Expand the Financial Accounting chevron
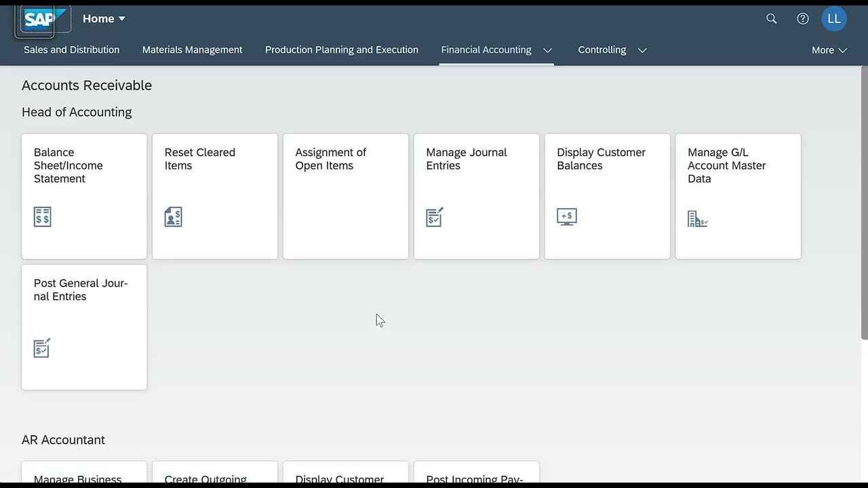Screen dimensions: 868x488 click(548, 50)
